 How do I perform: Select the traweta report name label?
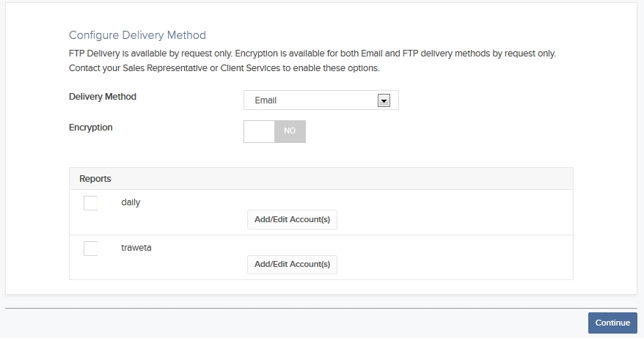pyautogui.click(x=136, y=248)
